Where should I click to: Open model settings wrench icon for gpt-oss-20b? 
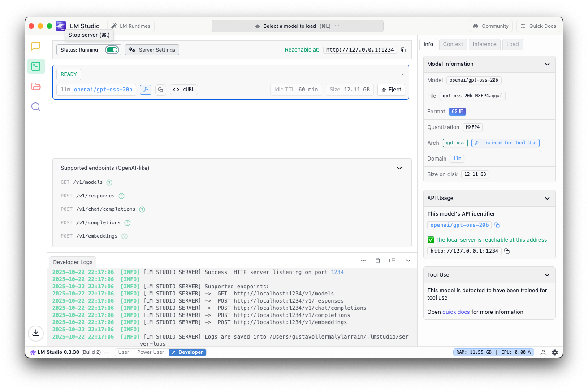pyautogui.click(x=146, y=90)
